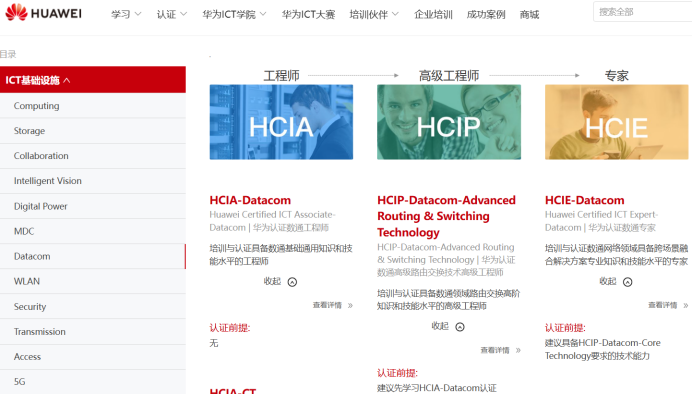Image resolution: width=693 pixels, height=394 pixels.
Task: Open HCIE-Datacom certification title link
Action: 585,200
